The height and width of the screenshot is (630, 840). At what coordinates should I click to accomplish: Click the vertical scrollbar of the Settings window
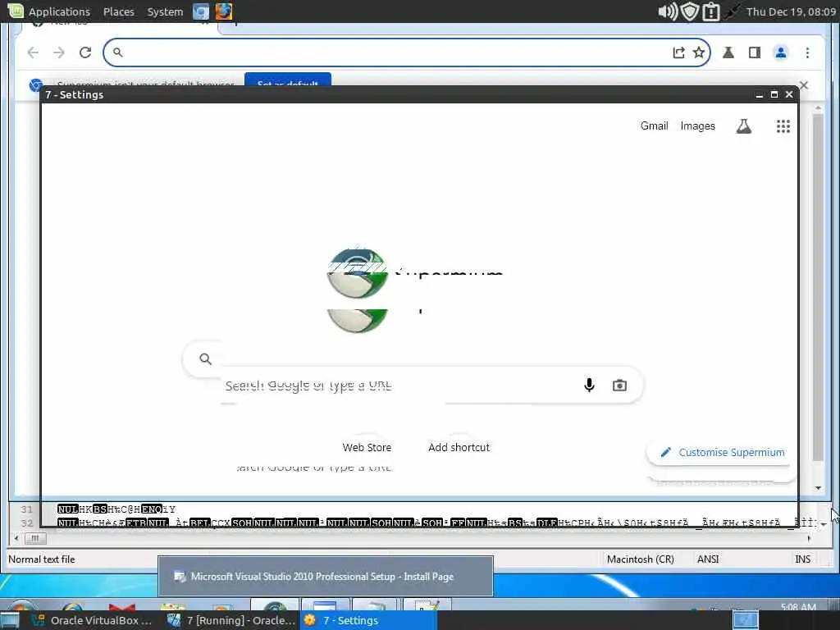(818, 286)
